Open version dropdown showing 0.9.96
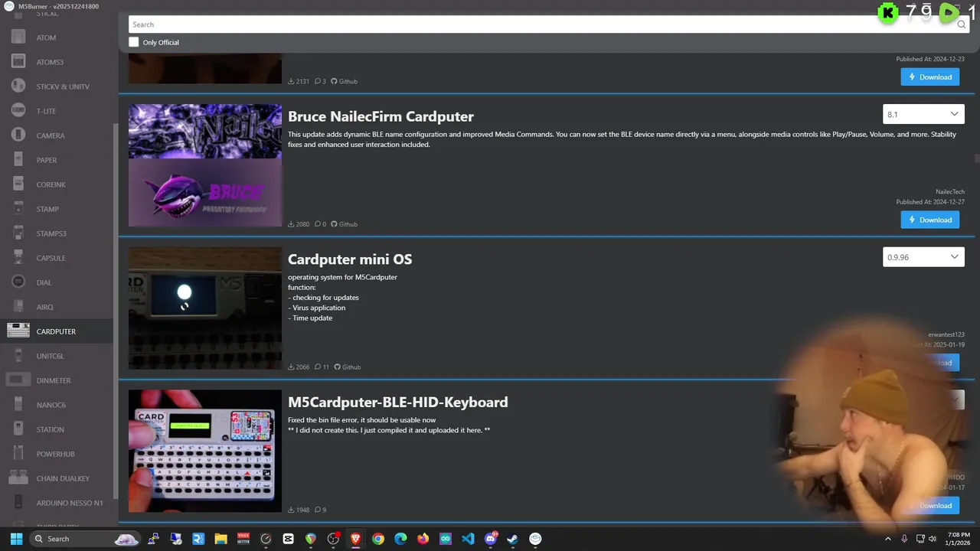 tap(923, 257)
